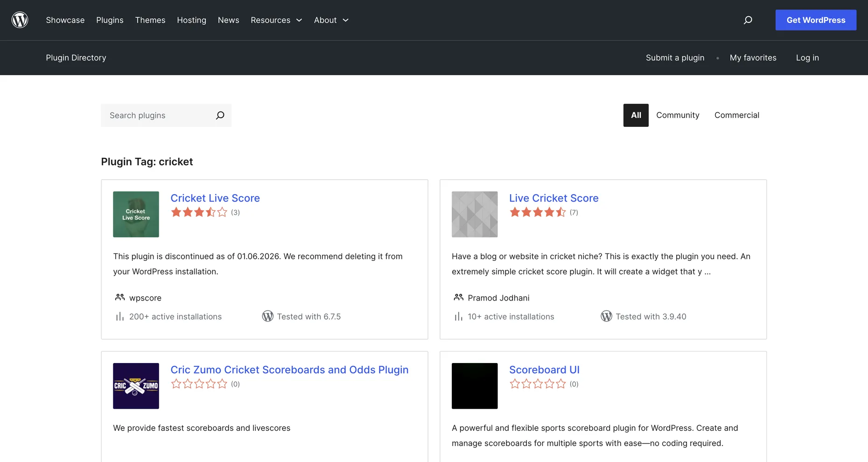Screen dimensions: 868x462
Task: Open Scoreboard UI title link
Action: click(544, 370)
